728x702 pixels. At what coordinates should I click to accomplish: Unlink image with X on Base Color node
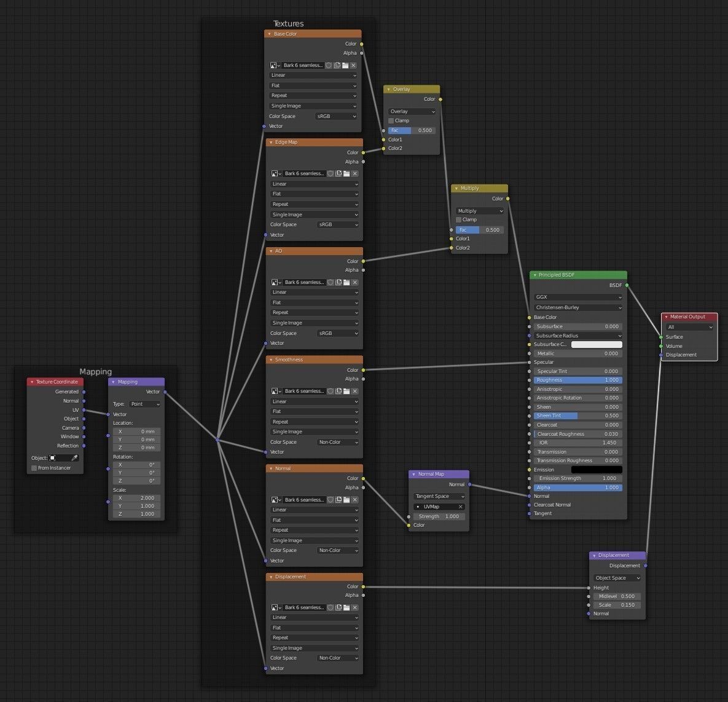tap(354, 66)
